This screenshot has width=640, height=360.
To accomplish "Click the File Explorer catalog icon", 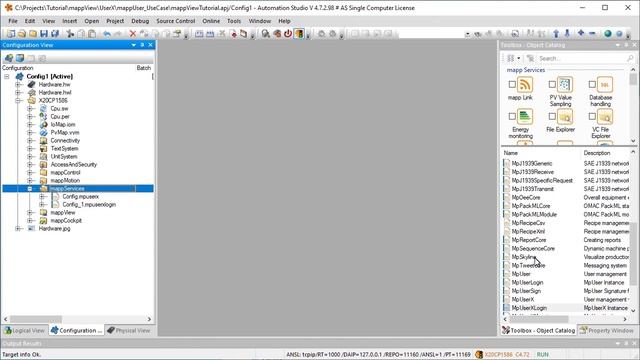I will coord(565,117).
